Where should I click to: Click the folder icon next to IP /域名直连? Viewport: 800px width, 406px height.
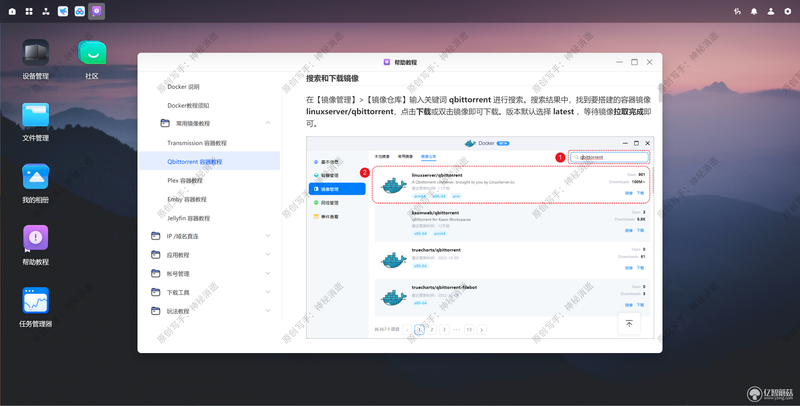point(156,236)
